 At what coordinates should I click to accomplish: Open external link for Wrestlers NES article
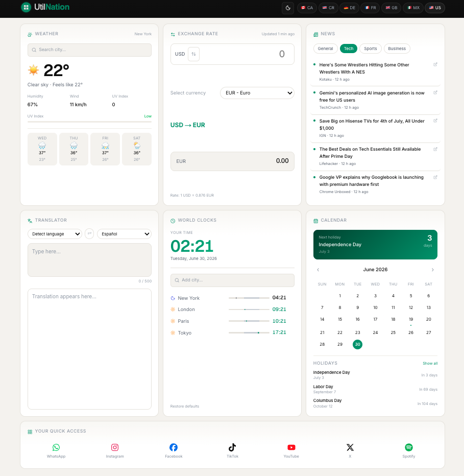(x=435, y=64)
